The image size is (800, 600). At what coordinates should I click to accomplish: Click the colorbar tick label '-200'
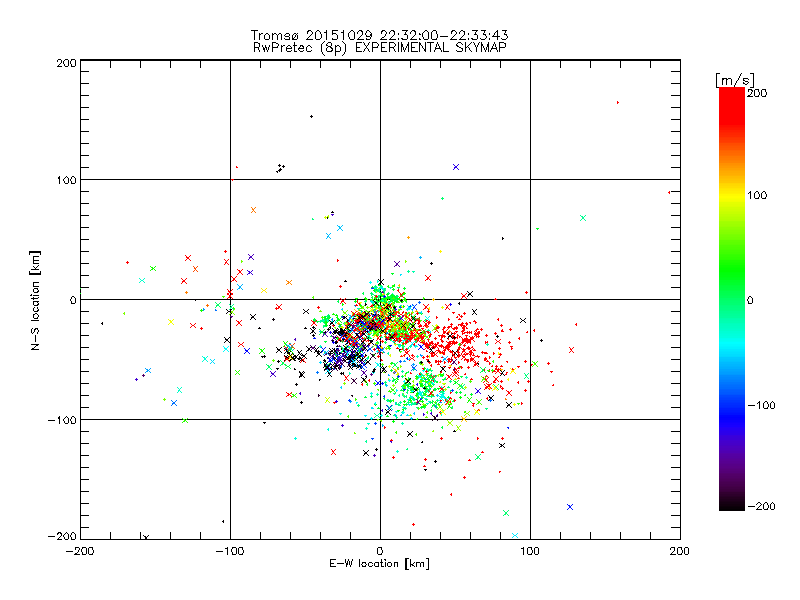tap(761, 506)
